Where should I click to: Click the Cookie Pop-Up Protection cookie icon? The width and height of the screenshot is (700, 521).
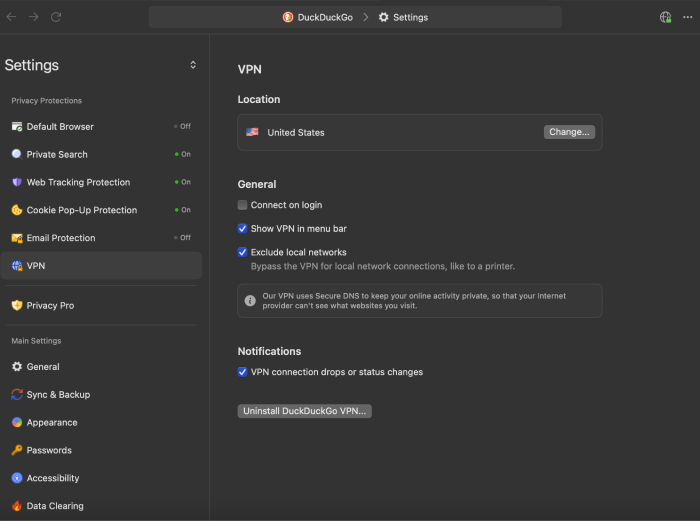click(x=17, y=210)
